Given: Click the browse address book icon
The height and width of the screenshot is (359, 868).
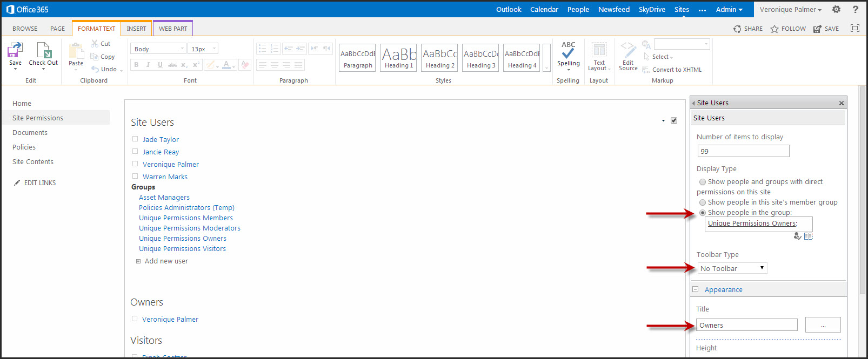Looking at the screenshot, I should 809,236.
